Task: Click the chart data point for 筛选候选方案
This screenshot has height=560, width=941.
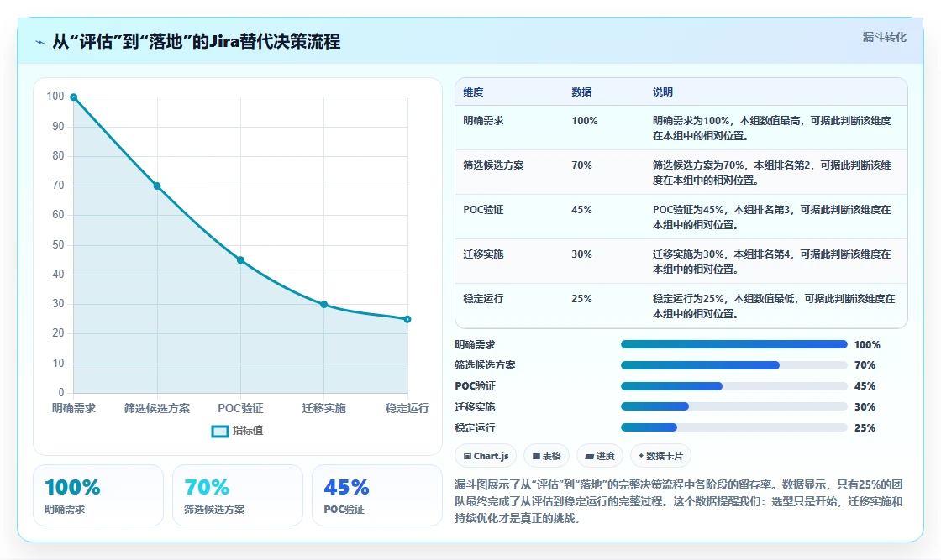Action: [x=156, y=186]
